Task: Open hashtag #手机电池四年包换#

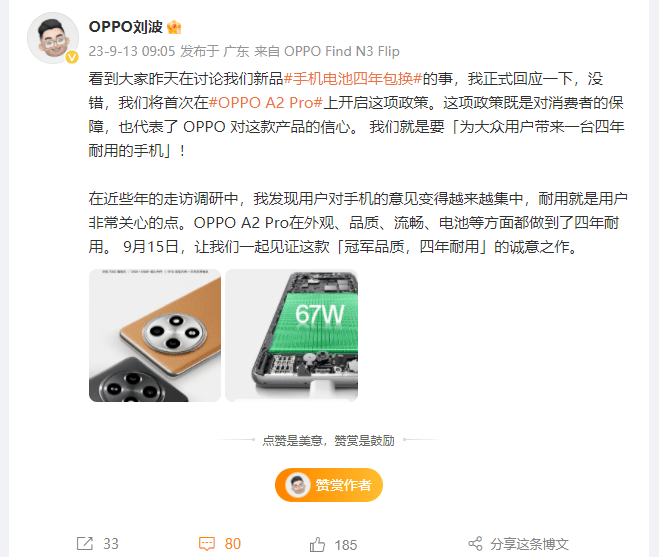Action: pyautogui.click(x=353, y=79)
